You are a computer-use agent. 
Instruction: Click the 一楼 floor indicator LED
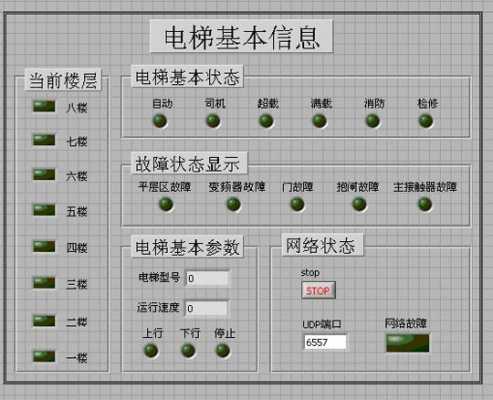pos(44,356)
